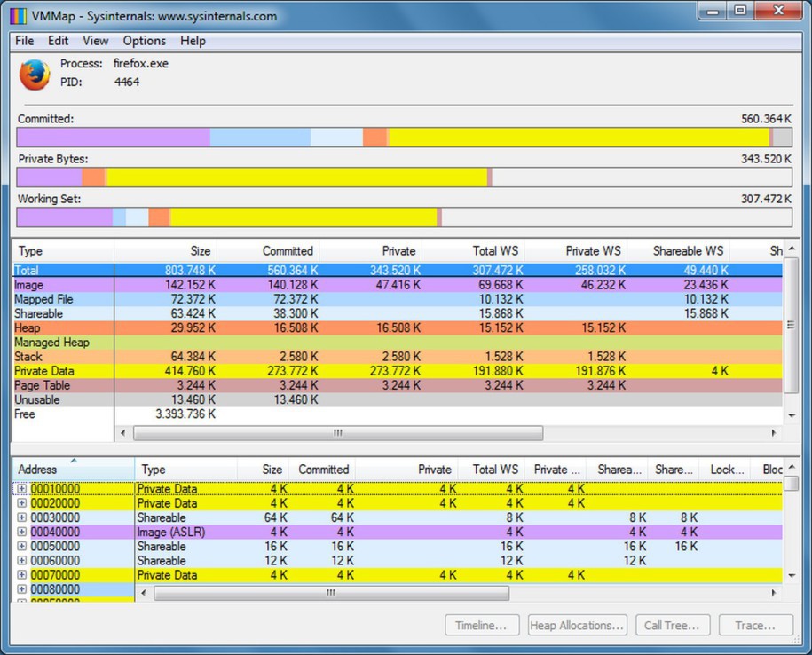This screenshot has height=655, width=812.
Task: Open the Help menu
Action: [193, 41]
